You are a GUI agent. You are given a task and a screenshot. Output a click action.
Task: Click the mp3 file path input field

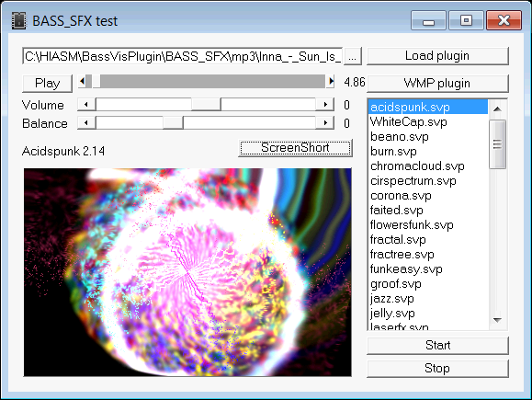183,56
